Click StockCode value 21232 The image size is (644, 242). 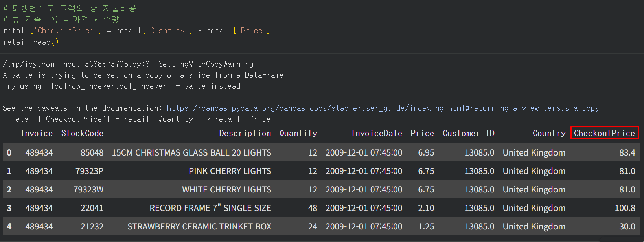92,226
